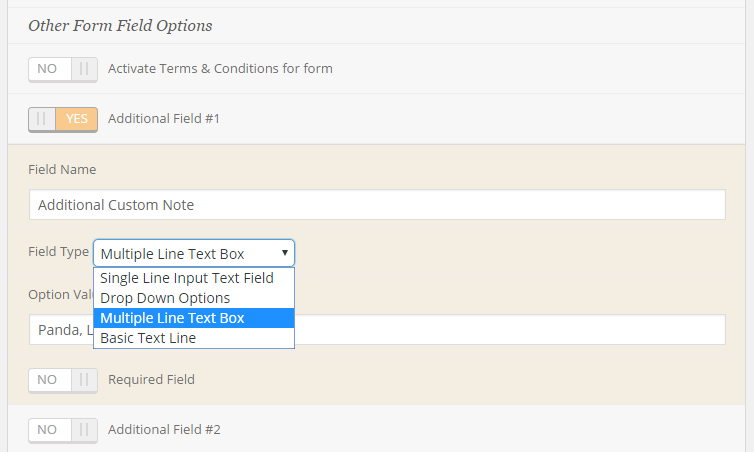Pick the highlighted Multiple Line Text Box entry

coord(194,318)
